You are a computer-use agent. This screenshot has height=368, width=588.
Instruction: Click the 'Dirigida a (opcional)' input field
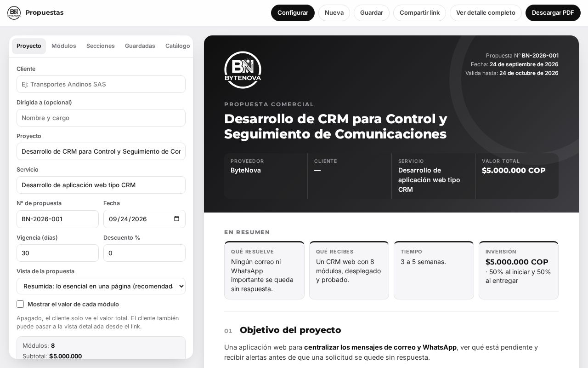coord(101,118)
